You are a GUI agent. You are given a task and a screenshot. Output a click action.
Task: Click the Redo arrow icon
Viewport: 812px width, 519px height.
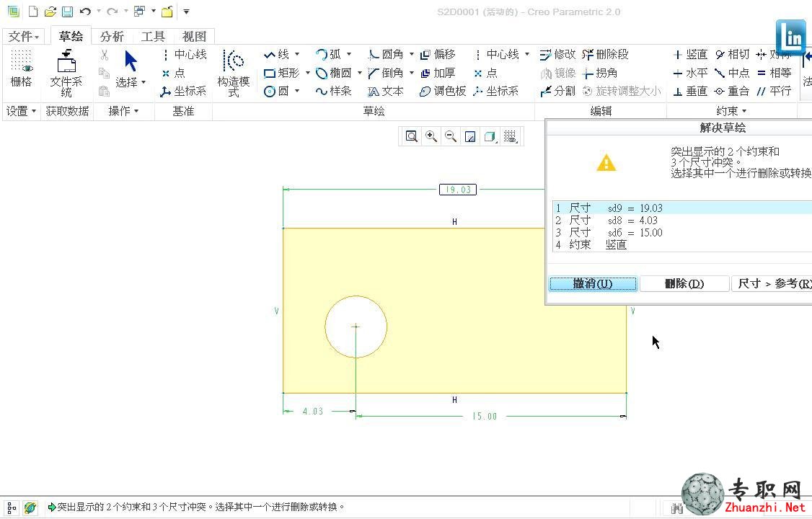(112, 11)
